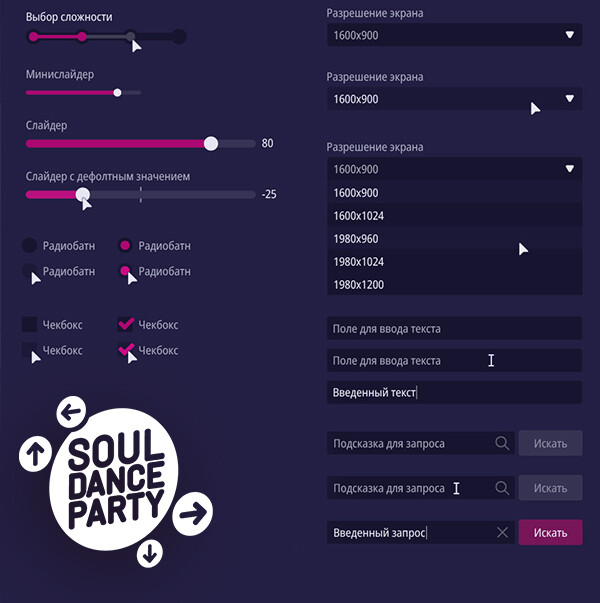Click the first empty Поле для ввода текста field

pos(453,328)
